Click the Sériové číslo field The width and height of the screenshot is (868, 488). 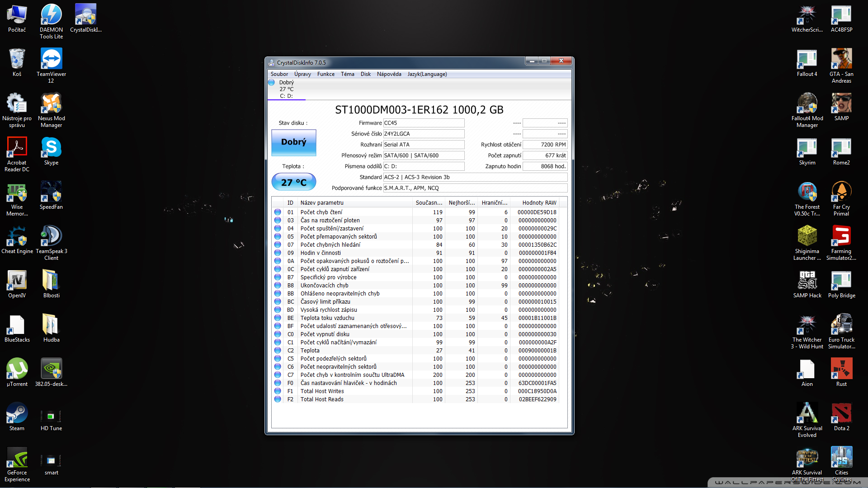tap(424, 134)
